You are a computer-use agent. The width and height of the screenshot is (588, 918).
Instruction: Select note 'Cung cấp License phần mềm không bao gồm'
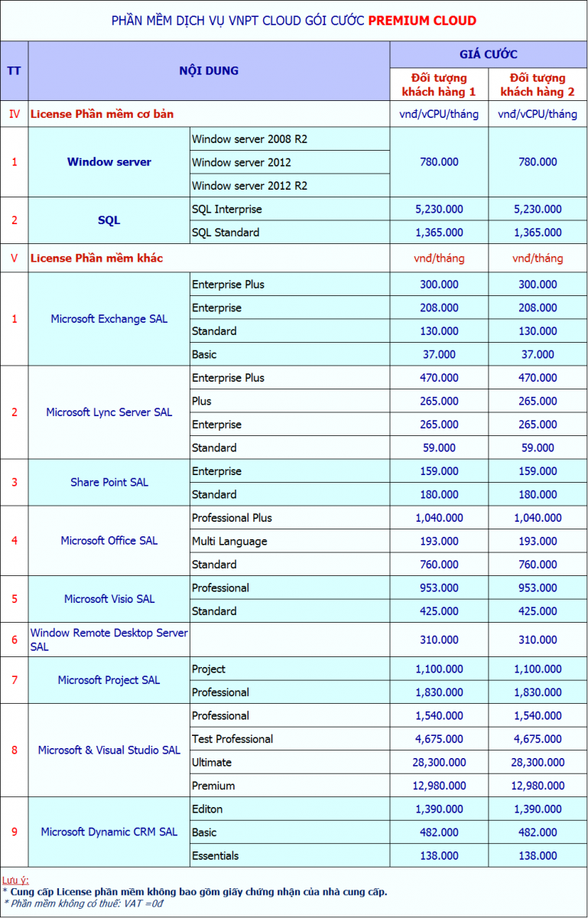click(x=195, y=891)
